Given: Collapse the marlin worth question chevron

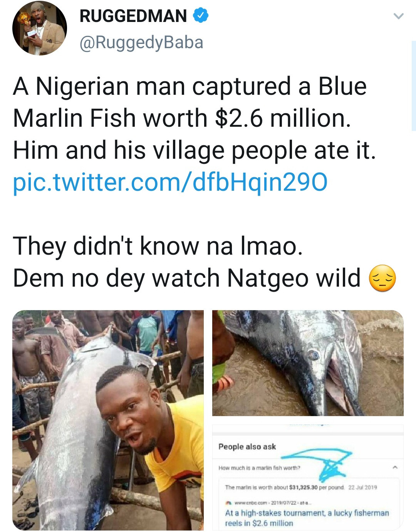Looking at the screenshot, I should pos(394,467).
